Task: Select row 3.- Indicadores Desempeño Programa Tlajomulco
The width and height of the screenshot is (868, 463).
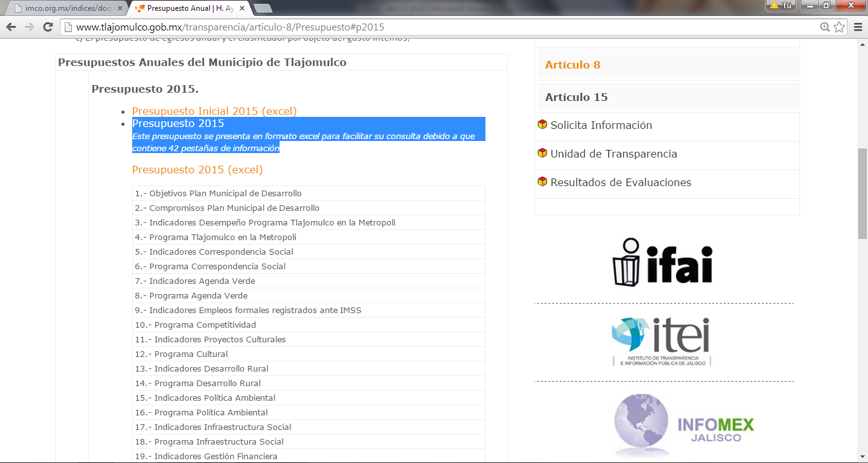Action: 309,222
